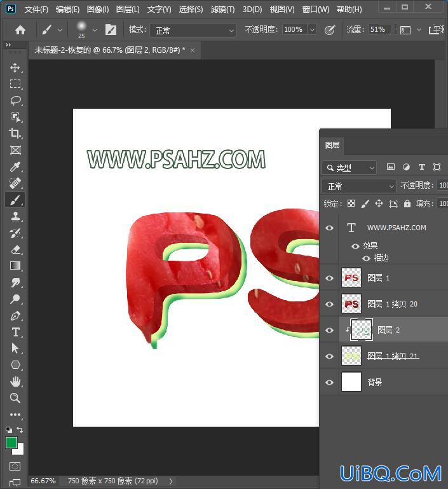Select the Rectangular Marquee tool
448x489 pixels.
(15, 84)
